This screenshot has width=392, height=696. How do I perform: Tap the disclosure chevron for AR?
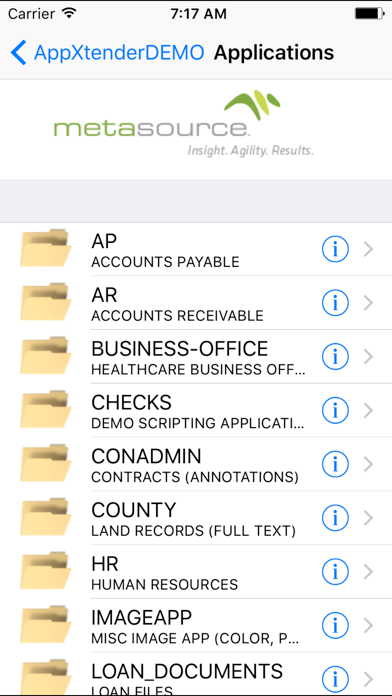pyautogui.click(x=368, y=303)
